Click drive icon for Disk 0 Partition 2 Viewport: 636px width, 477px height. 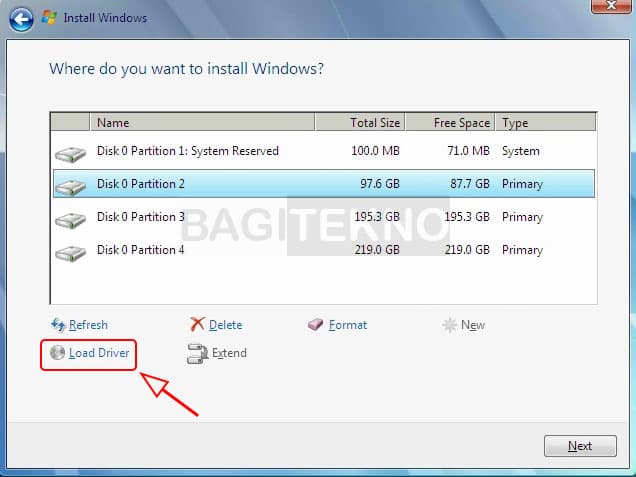[71, 187]
